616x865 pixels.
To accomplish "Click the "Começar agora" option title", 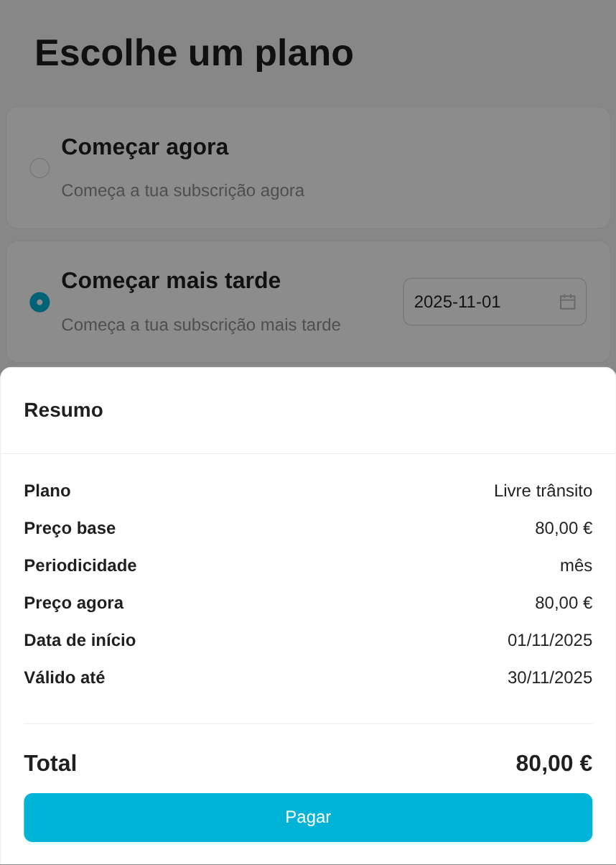I will (x=144, y=147).
